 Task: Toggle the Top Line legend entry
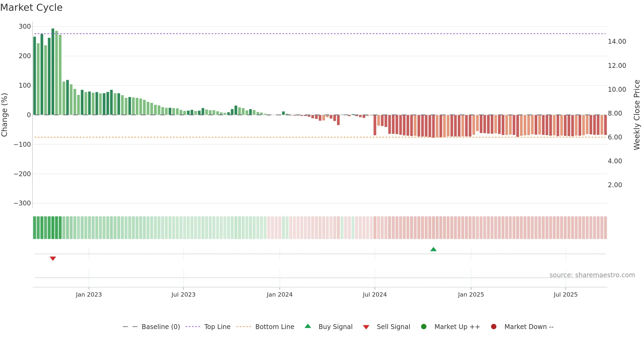(208, 327)
